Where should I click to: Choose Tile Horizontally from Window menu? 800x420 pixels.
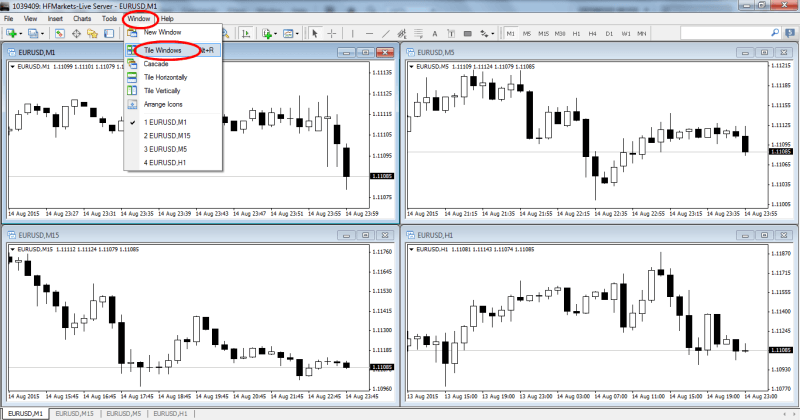click(165, 77)
